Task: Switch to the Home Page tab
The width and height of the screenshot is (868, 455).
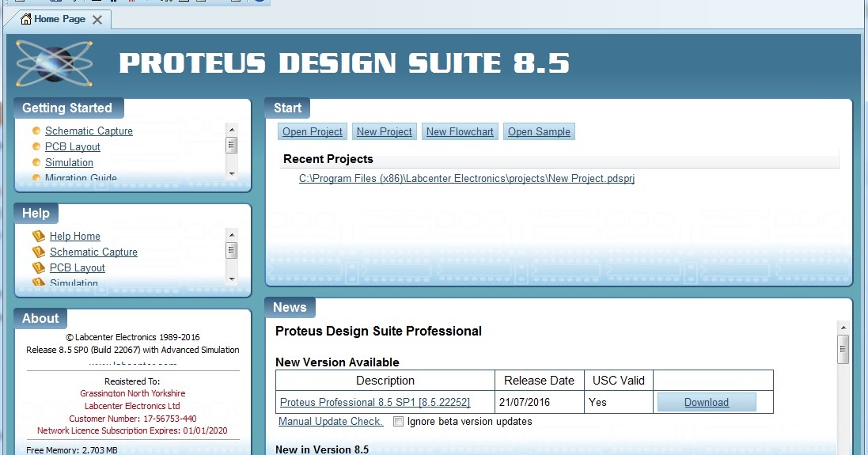Action: click(x=60, y=19)
